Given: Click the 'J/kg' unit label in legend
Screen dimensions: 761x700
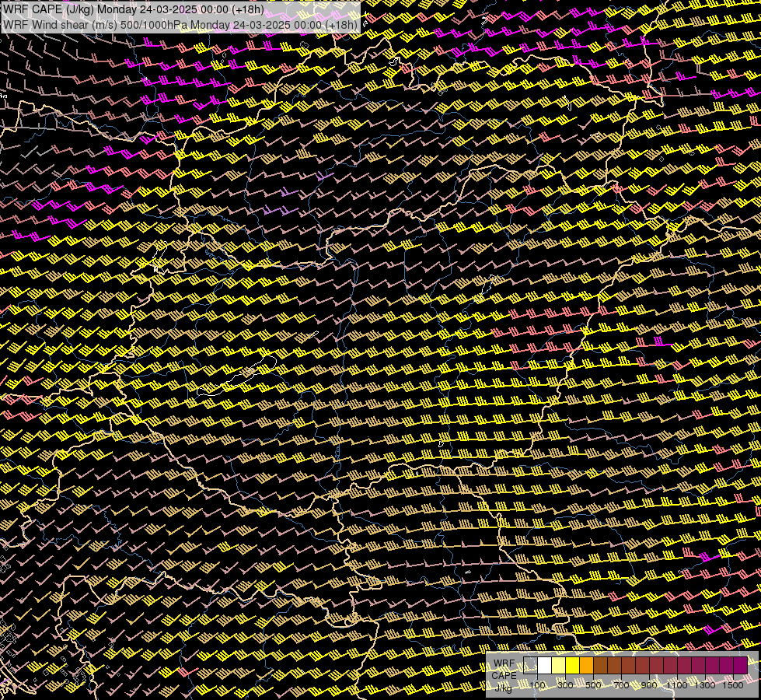Looking at the screenshot, I should pos(503,688).
